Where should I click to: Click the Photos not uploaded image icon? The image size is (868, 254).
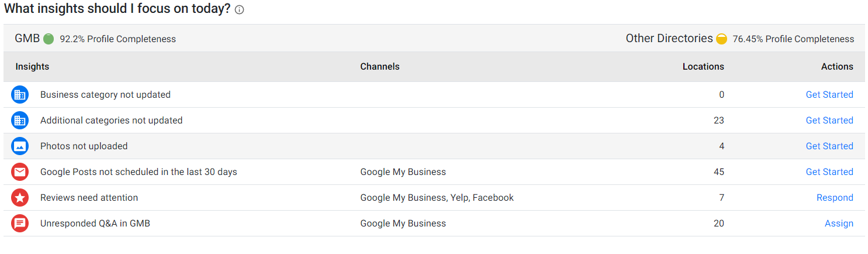(x=20, y=146)
